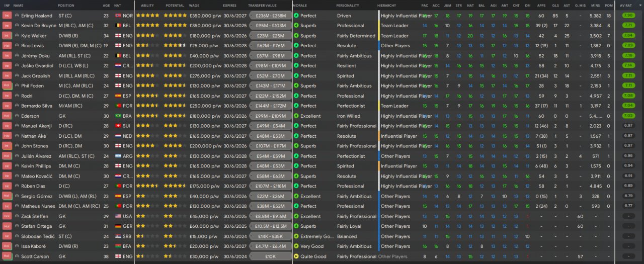
Task: Click Stefan Ortega's £10.5M - £12.5M value button
Action: click(x=271, y=226)
